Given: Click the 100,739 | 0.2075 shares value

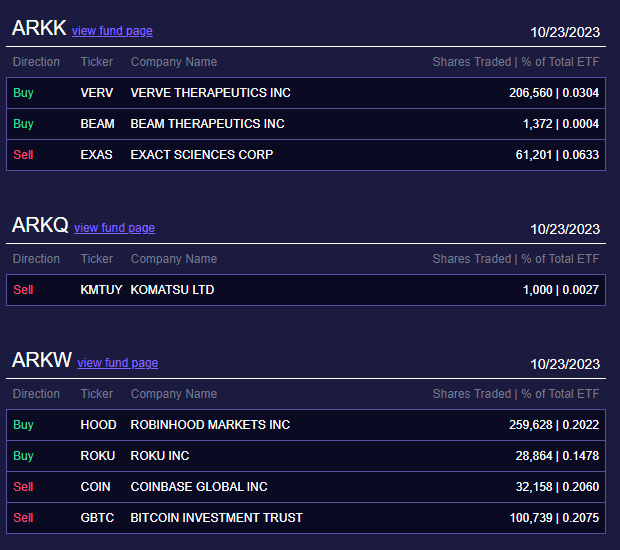Looking at the screenshot, I should click(x=554, y=518).
